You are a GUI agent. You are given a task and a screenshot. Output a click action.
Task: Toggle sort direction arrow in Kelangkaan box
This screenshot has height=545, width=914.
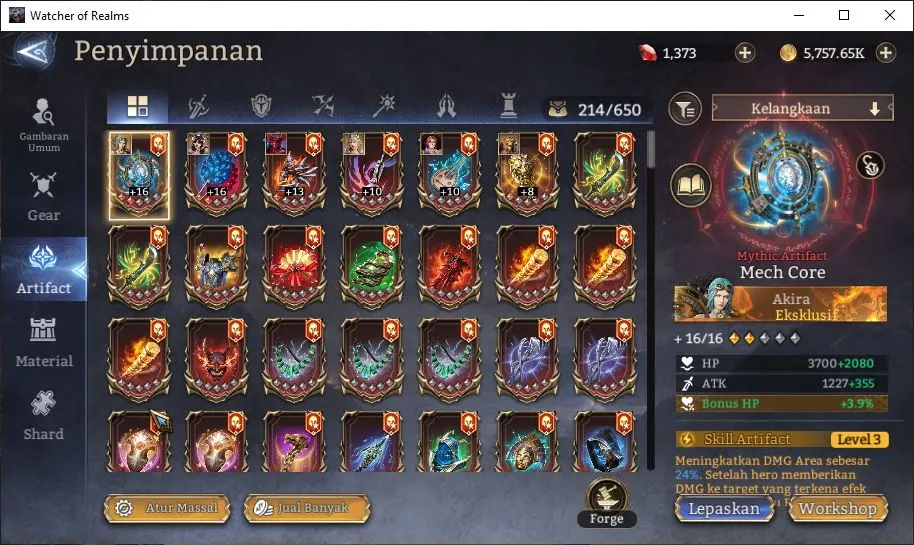coord(874,108)
